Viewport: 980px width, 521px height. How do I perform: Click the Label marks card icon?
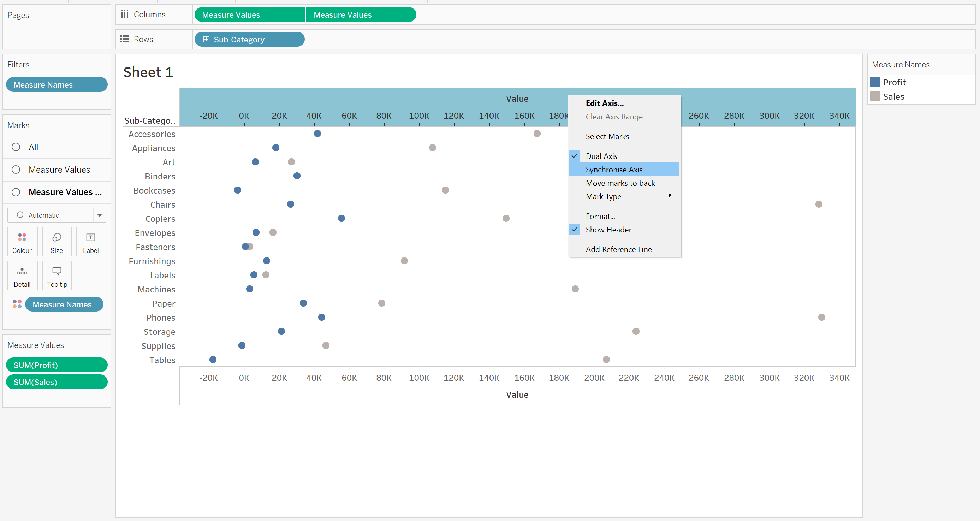[90, 237]
